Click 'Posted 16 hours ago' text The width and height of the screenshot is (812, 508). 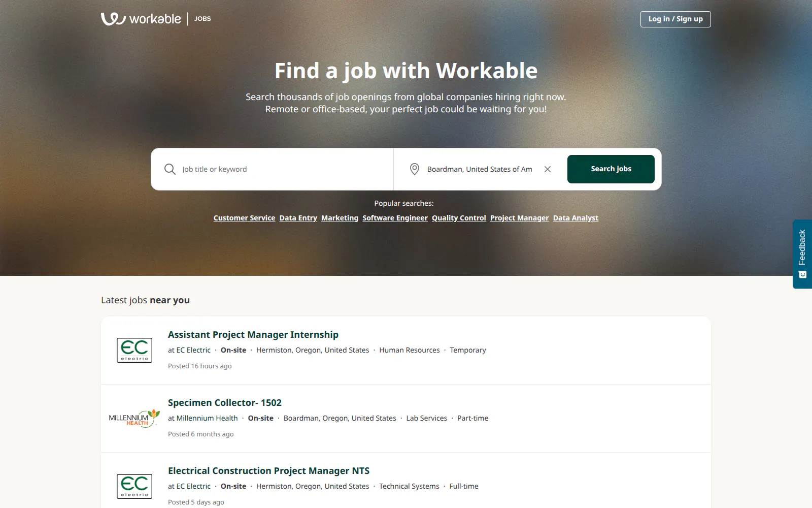(200, 366)
